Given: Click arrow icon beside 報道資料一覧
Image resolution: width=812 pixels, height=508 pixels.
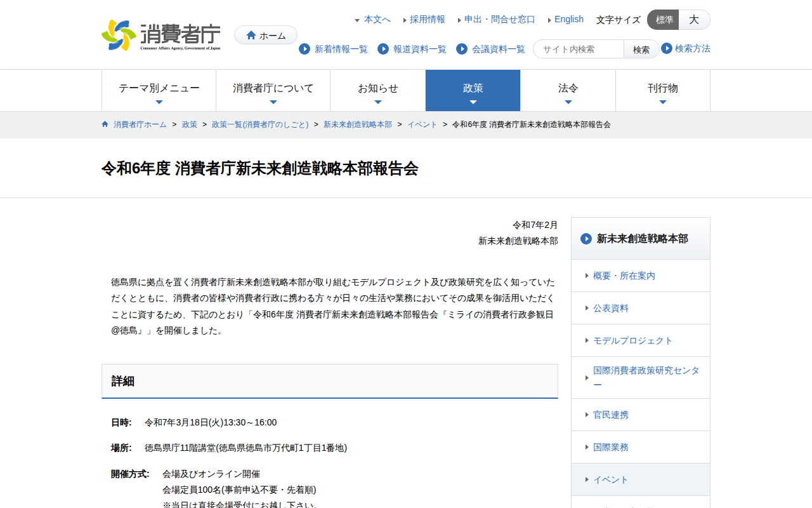Looking at the screenshot, I should pos(383,49).
